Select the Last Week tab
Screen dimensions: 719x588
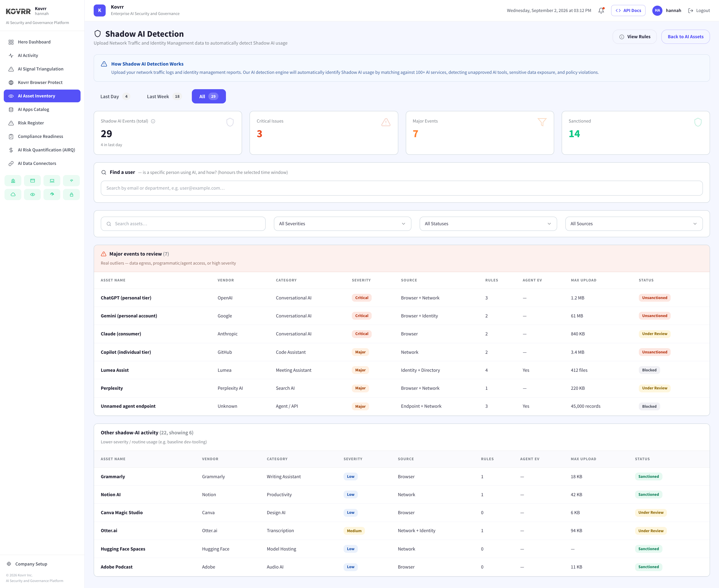point(164,97)
